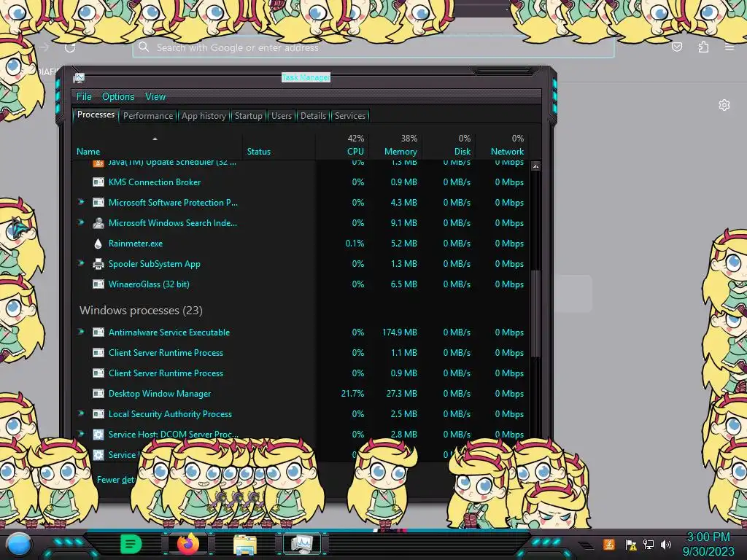Open the Action Center flag tray icon
Image resolution: width=747 pixels, height=560 pixels.
click(x=631, y=545)
